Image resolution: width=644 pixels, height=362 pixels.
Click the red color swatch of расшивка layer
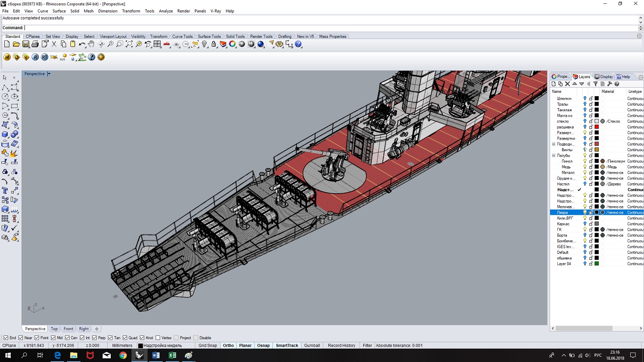coord(597,127)
